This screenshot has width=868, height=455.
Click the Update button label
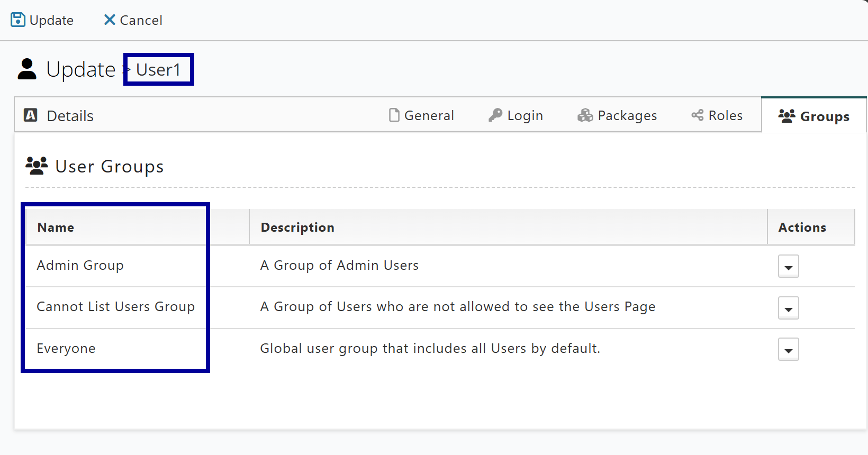tap(51, 20)
